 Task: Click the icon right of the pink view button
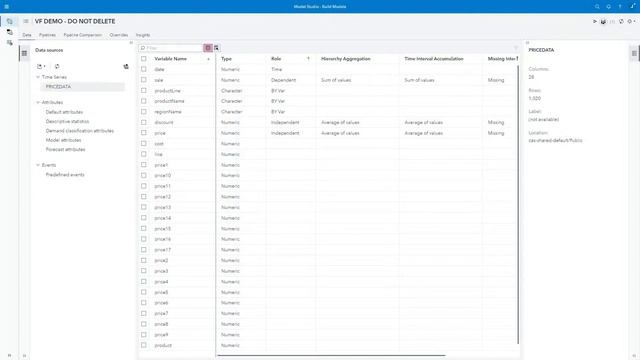pyautogui.click(x=217, y=48)
